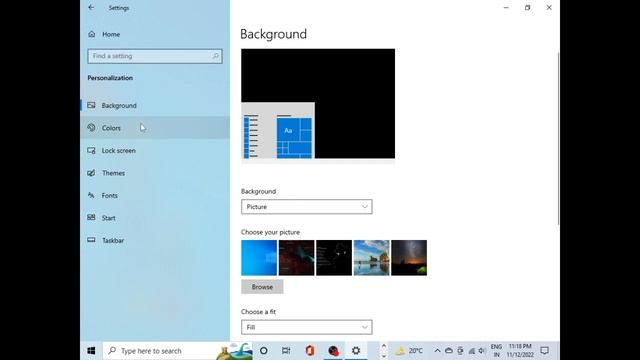This screenshot has width=640, height=360.
Task: Select the beach rocks wallpaper thumbnail
Action: [371, 258]
